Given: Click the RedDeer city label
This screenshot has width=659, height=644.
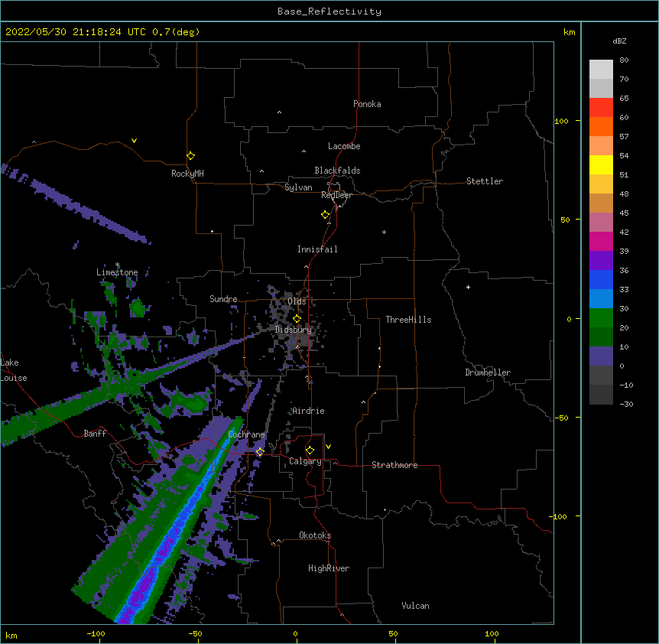Looking at the screenshot, I should click(336, 195).
